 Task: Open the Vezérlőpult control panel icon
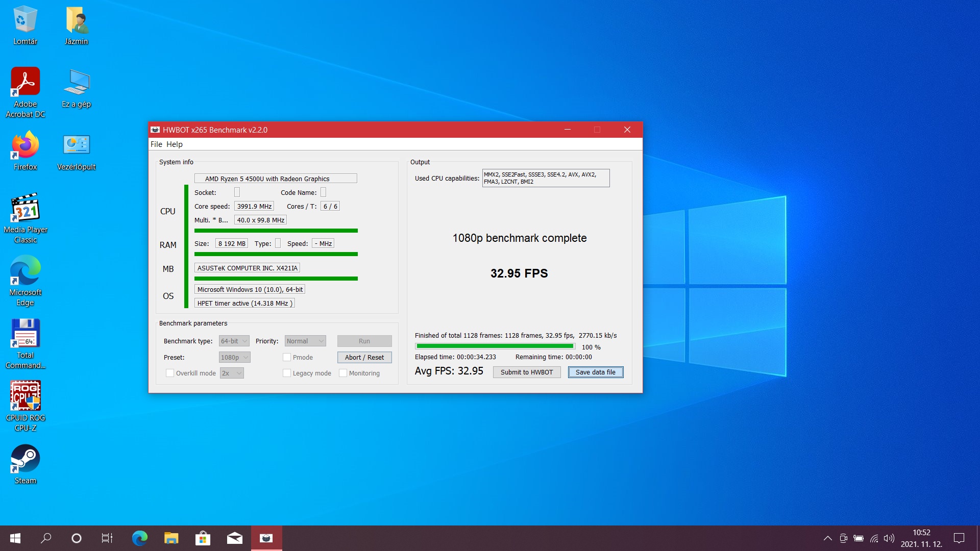point(77,151)
